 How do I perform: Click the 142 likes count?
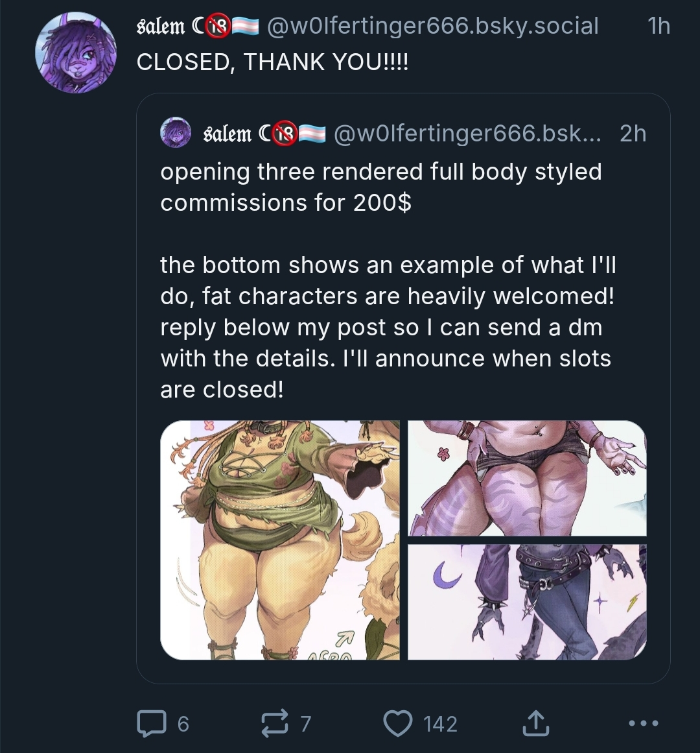coord(440,724)
